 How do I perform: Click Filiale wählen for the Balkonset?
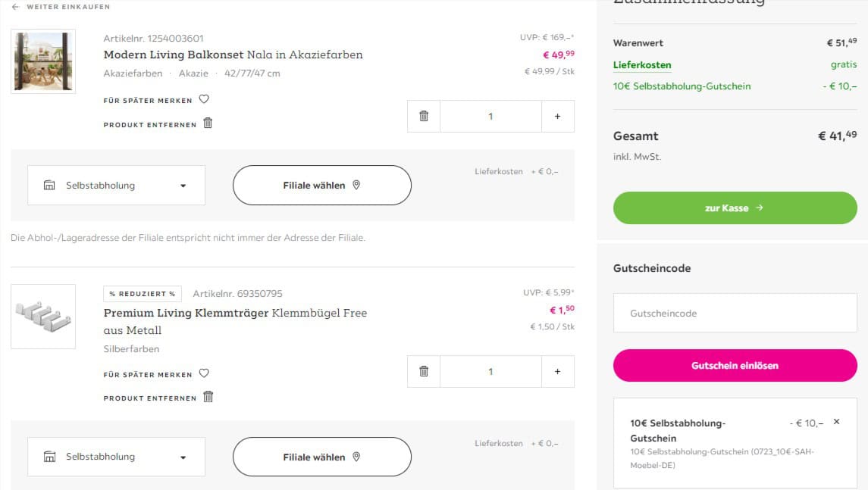point(321,186)
